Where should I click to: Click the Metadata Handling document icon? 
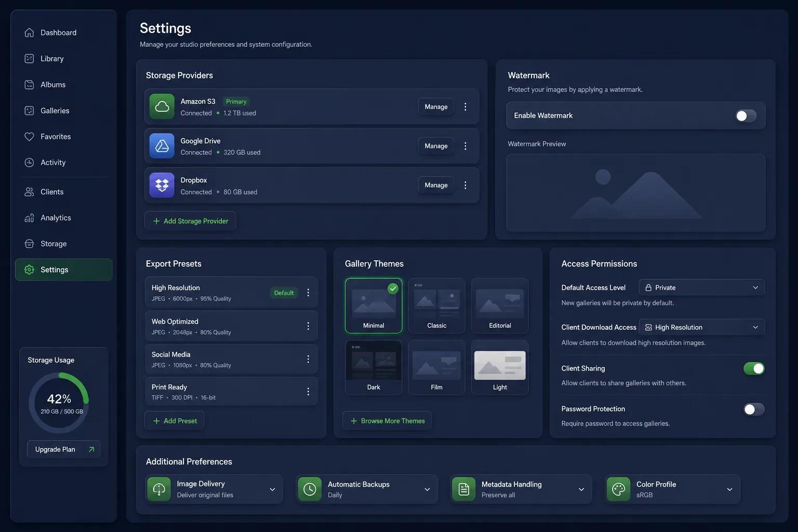(464, 489)
